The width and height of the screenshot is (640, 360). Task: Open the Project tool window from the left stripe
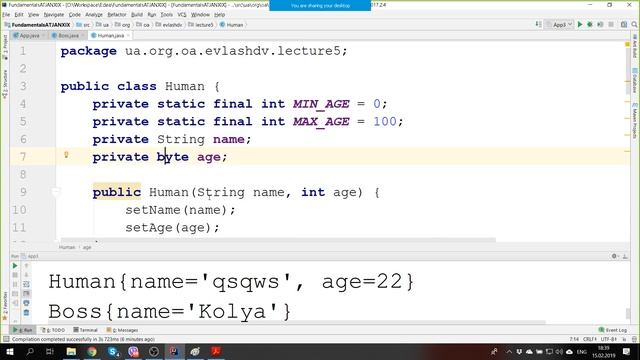coord(5,46)
